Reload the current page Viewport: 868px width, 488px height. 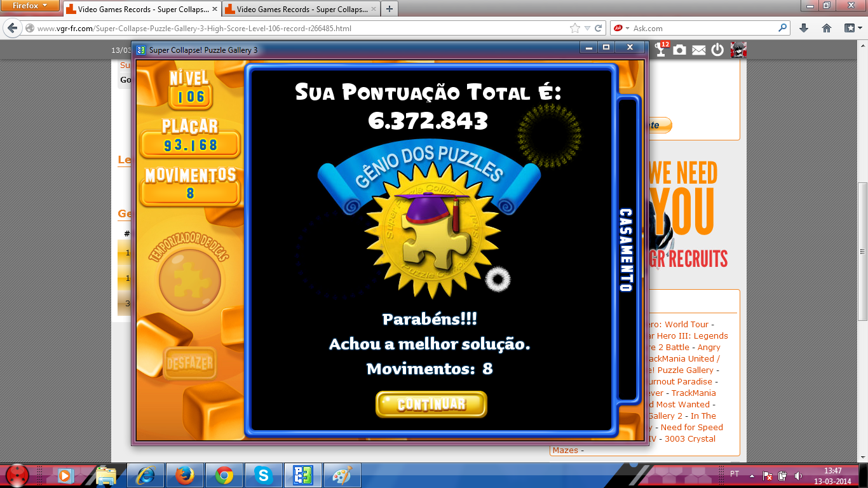pyautogui.click(x=598, y=28)
